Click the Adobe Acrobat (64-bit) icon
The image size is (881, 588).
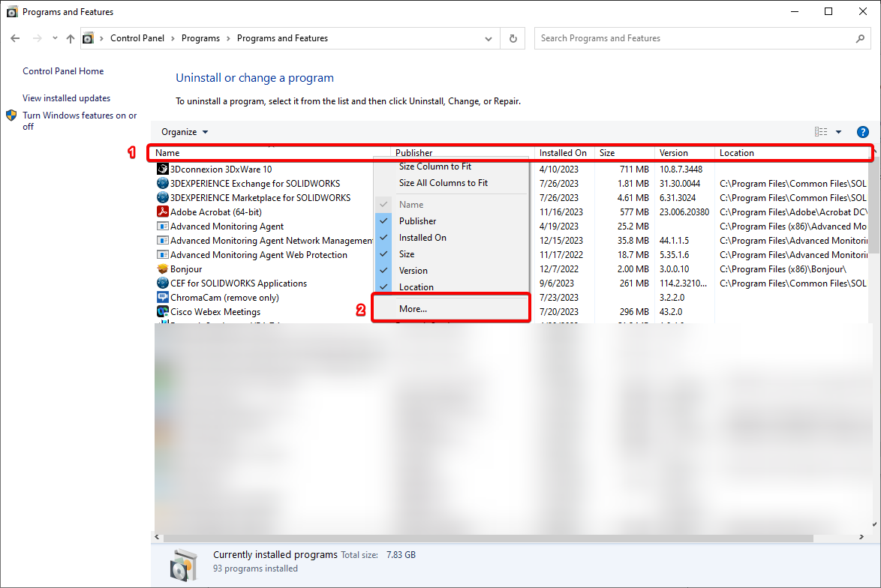162,211
